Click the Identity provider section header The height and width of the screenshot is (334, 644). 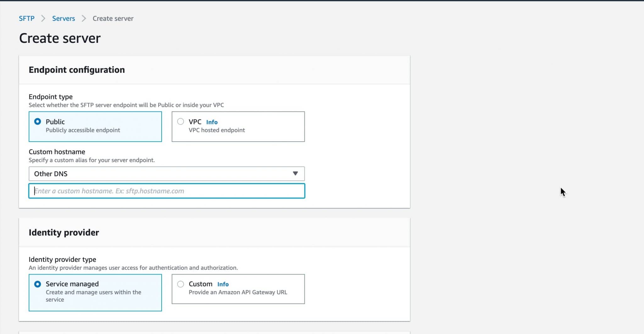[64, 232]
